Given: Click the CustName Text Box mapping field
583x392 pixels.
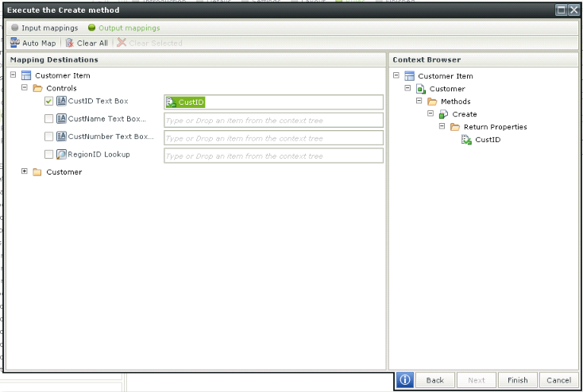Looking at the screenshot, I should [x=274, y=120].
